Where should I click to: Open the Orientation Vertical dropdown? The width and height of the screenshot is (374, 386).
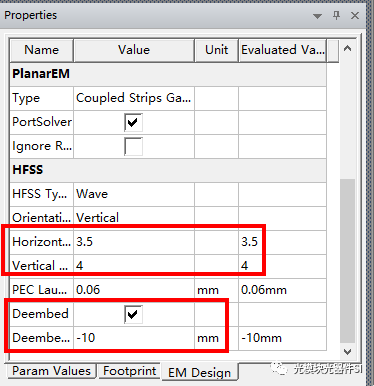pyautogui.click(x=134, y=218)
